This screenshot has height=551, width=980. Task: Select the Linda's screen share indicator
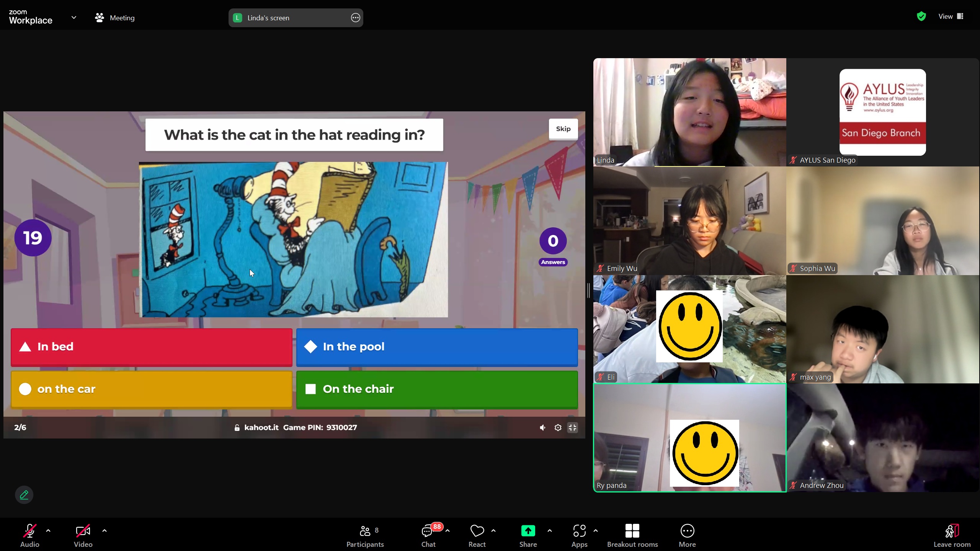tap(296, 18)
